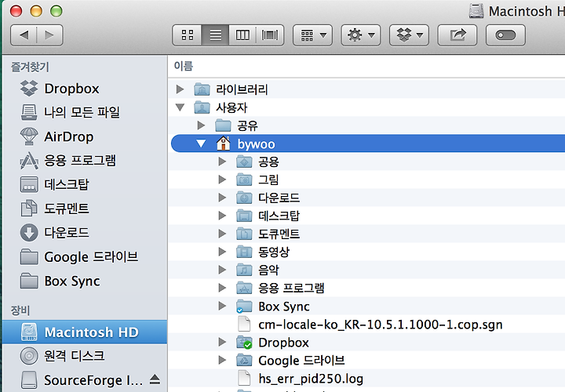Switch to column view
Viewport: 565px width, 392px height.
point(242,35)
